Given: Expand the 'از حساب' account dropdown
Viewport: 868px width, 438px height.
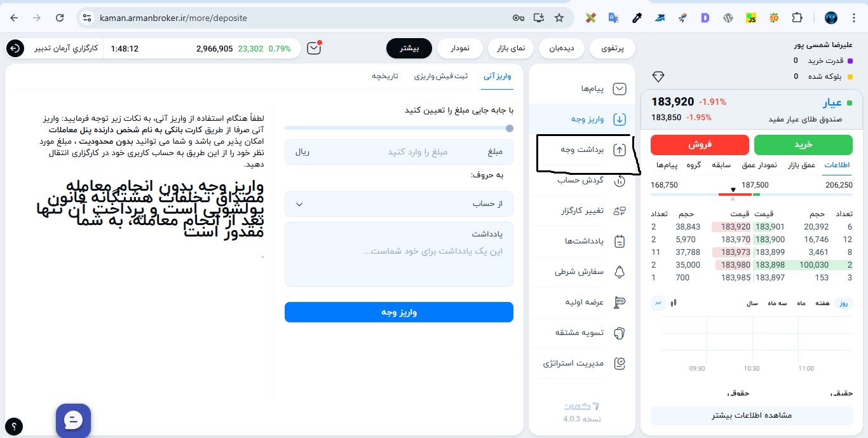Looking at the screenshot, I should (399, 204).
